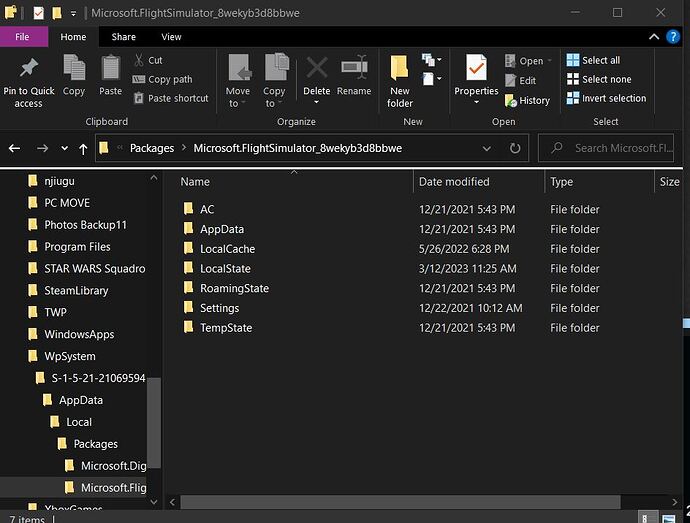This screenshot has height=523, width=690.
Task: Sort by Date modified column header
Action: [x=454, y=182]
